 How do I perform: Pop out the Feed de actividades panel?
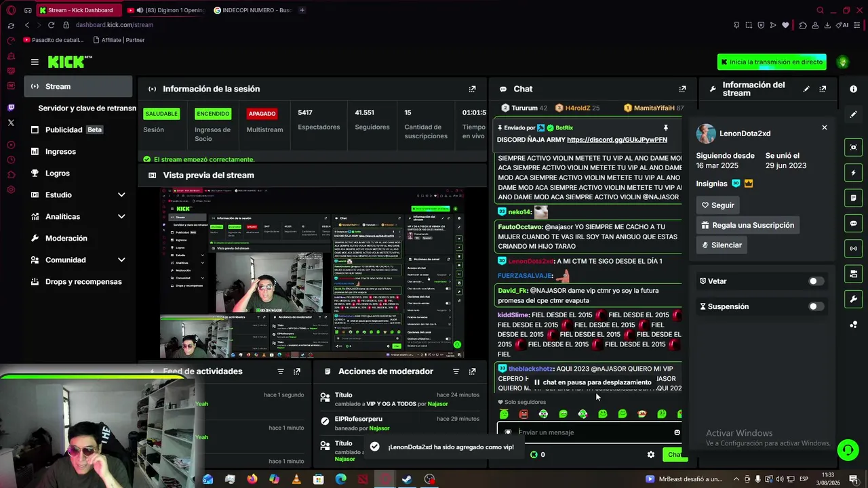point(297,371)
